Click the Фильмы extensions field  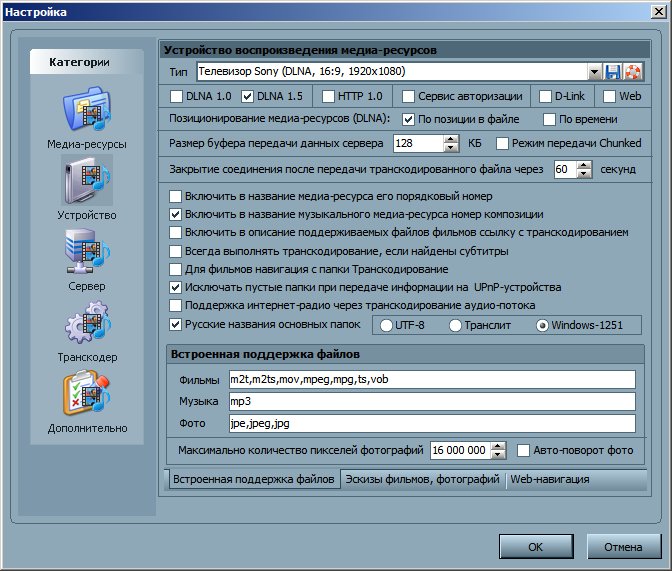432,379
